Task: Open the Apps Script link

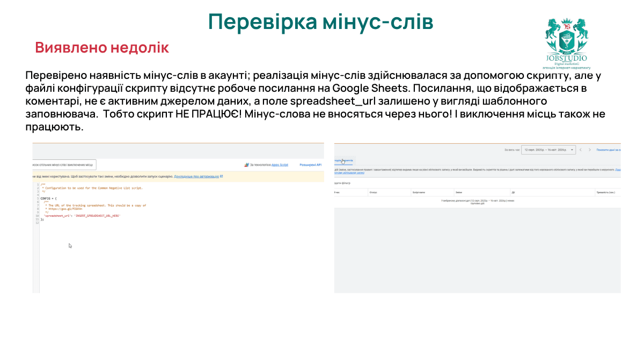Action: [x=280, y=165]
